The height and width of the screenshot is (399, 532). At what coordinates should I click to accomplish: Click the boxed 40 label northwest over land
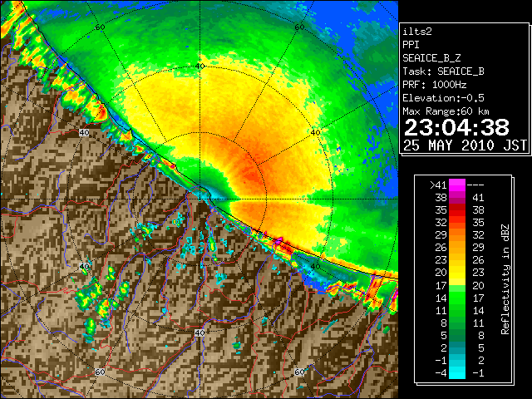point(84,133)
